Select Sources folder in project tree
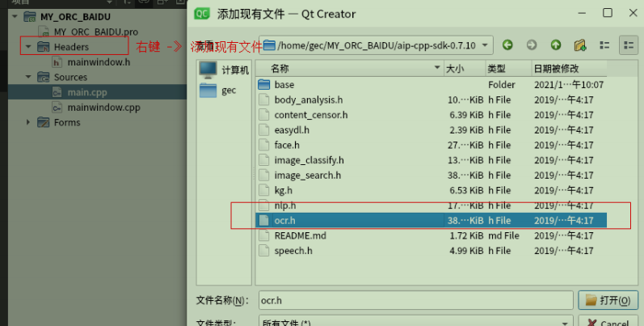The image size is (644, 326). pos(70,77)
